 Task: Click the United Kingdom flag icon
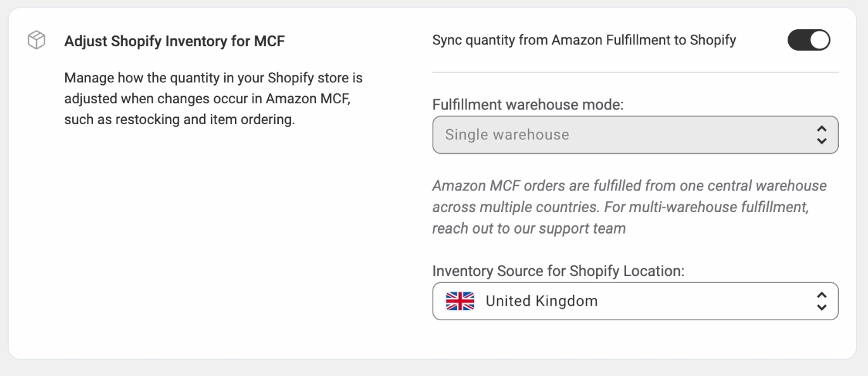coord(459,301)
